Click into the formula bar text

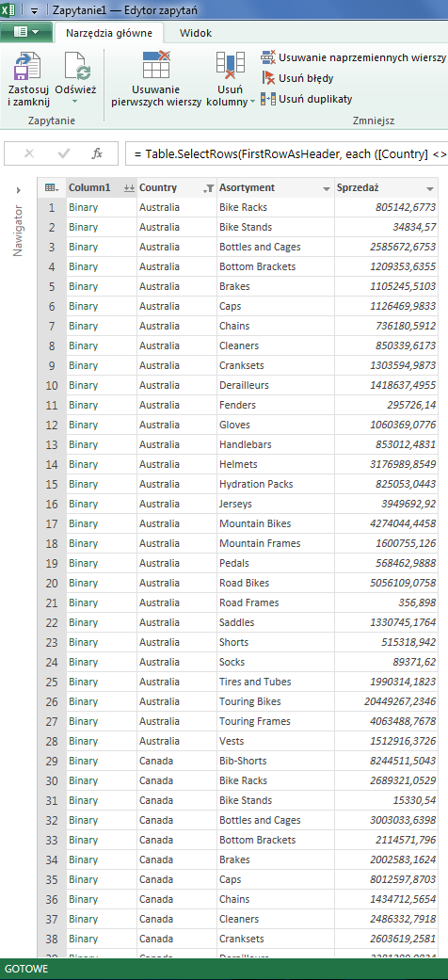coord(286,153)
